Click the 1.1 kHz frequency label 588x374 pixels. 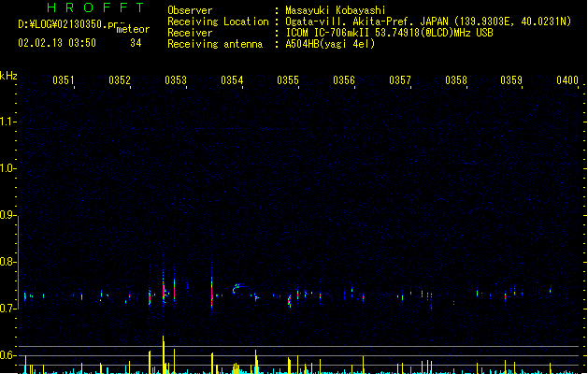pos(7,122)
